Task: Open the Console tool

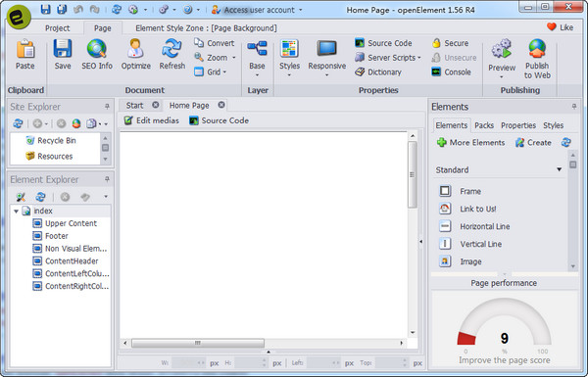Action: pos(451,71)
